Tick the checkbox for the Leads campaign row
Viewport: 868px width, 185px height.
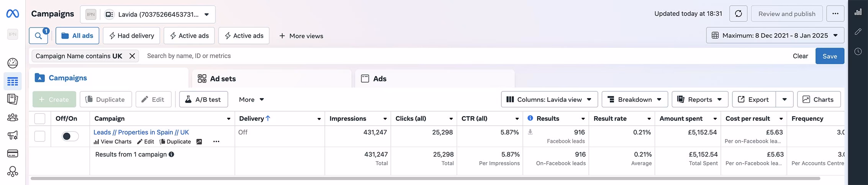(40, 136)
